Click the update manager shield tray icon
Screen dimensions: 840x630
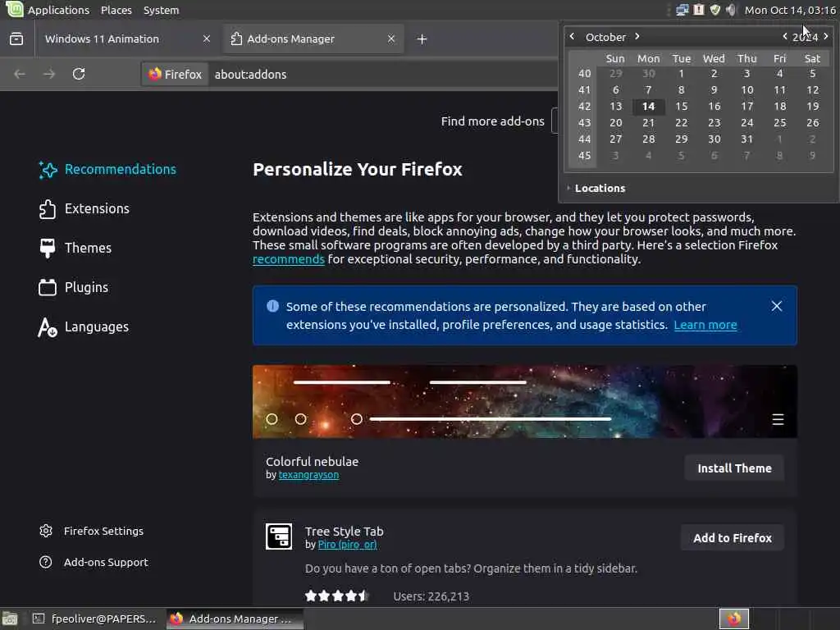pos(715,10)
